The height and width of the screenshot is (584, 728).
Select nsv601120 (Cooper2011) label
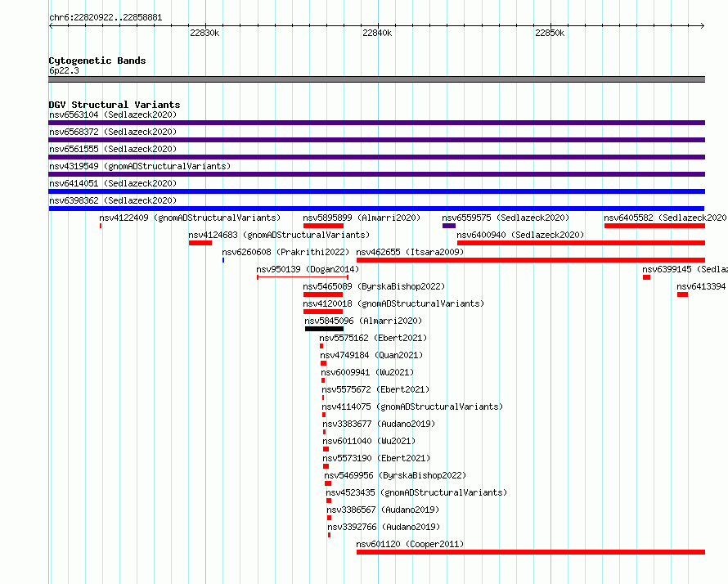click(410, 544)
